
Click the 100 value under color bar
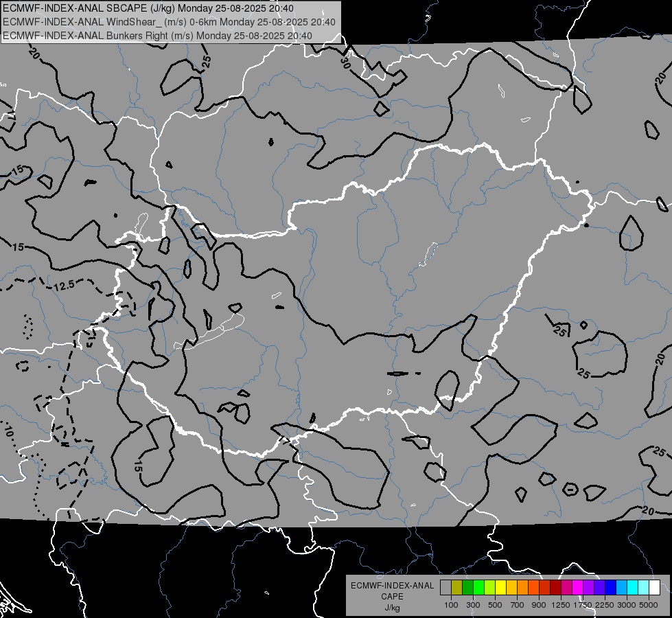(451, 605)
